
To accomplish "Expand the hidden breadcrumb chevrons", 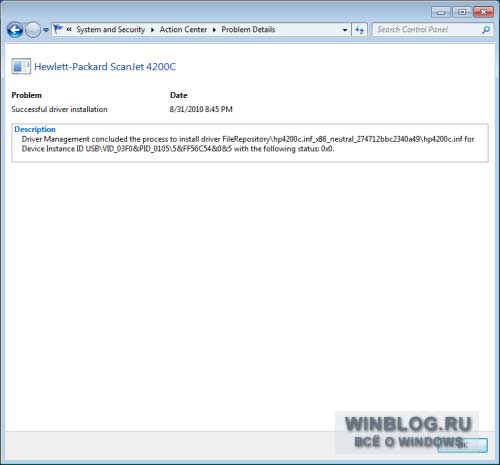I will [69, 29].
